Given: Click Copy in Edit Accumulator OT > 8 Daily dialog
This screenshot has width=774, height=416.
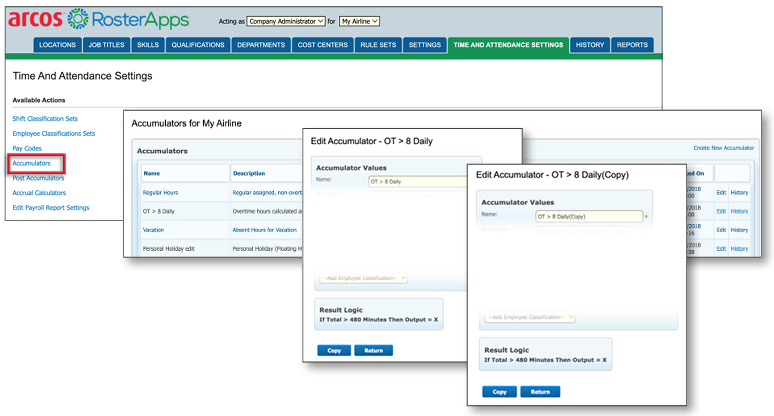Looking at the screenshot, I should coord(334,350).
